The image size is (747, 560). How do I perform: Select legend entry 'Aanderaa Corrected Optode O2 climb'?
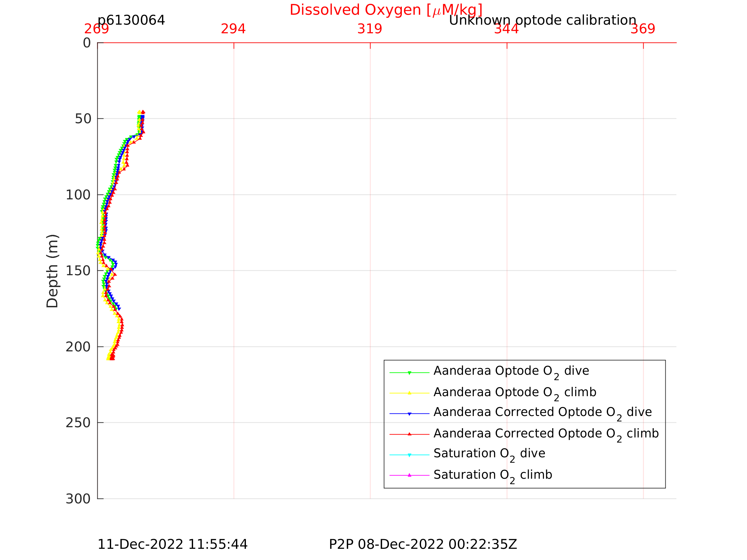tap(546, 435)
